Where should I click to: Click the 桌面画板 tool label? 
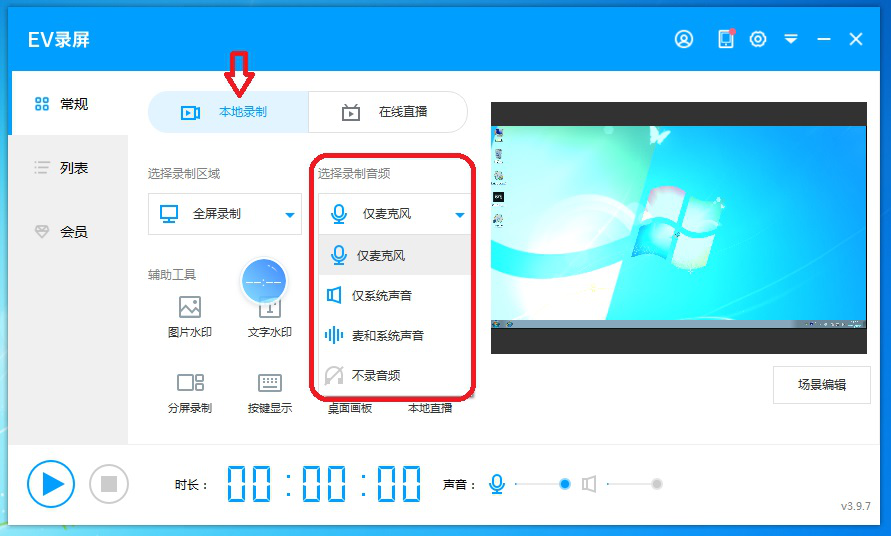pos(349,408)
